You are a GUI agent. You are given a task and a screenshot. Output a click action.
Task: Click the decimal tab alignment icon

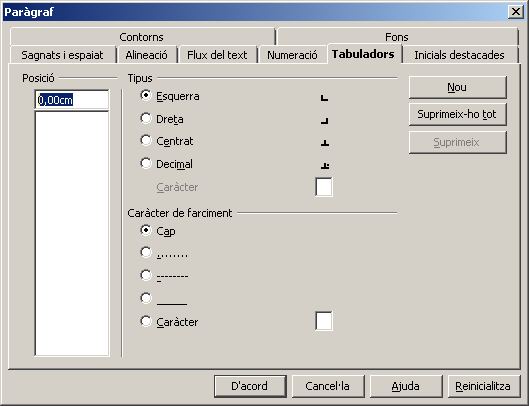[x=325, y=166]
